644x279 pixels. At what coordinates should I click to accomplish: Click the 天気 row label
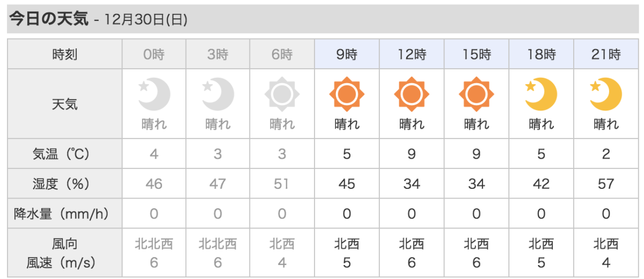[65, 104]
